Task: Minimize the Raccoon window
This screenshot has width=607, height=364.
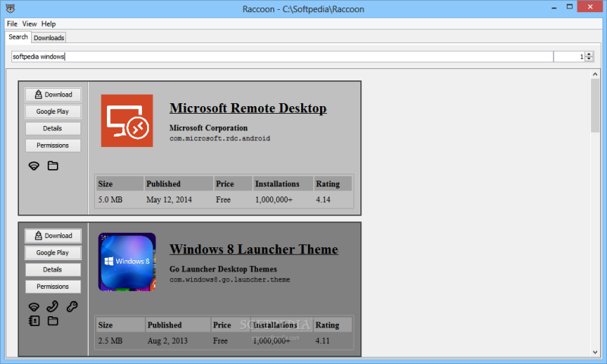Action: (x=554, y=7)
